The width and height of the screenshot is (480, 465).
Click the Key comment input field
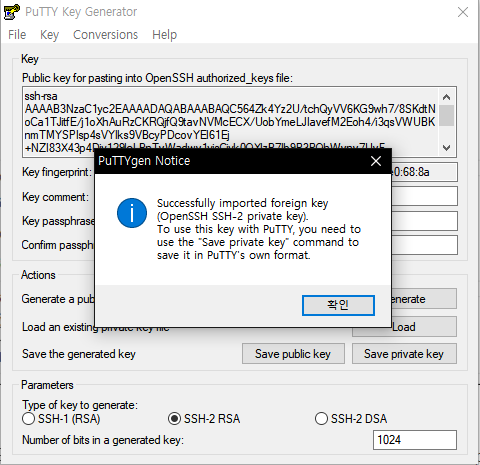(424, 196)
